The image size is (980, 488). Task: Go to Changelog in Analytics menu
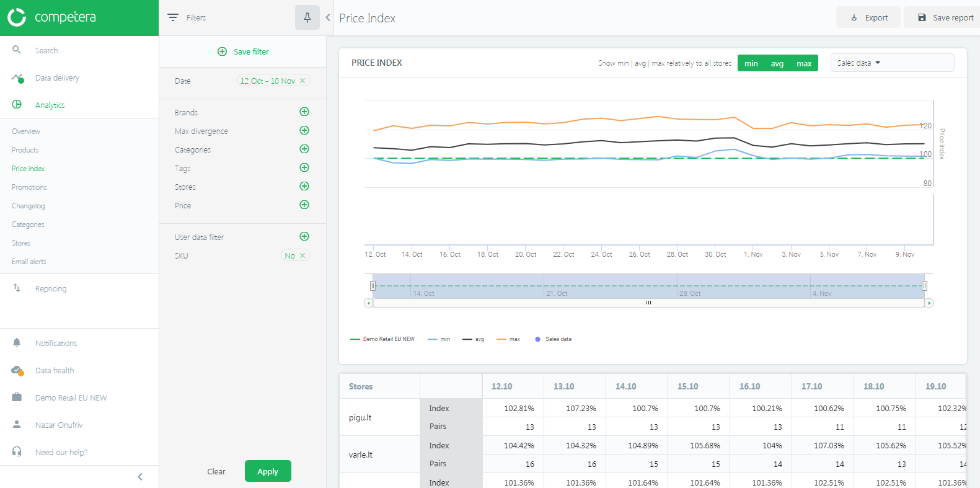29,206
